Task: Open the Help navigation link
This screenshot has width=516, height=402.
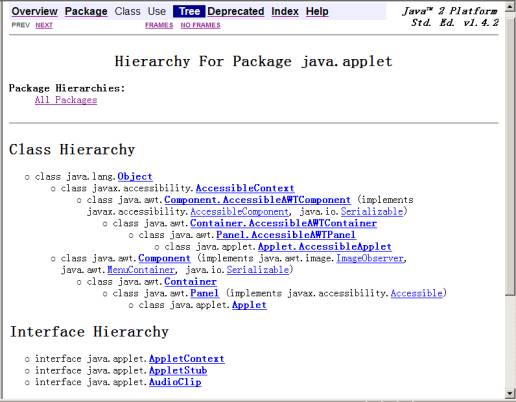Action: tap(317, 11)
